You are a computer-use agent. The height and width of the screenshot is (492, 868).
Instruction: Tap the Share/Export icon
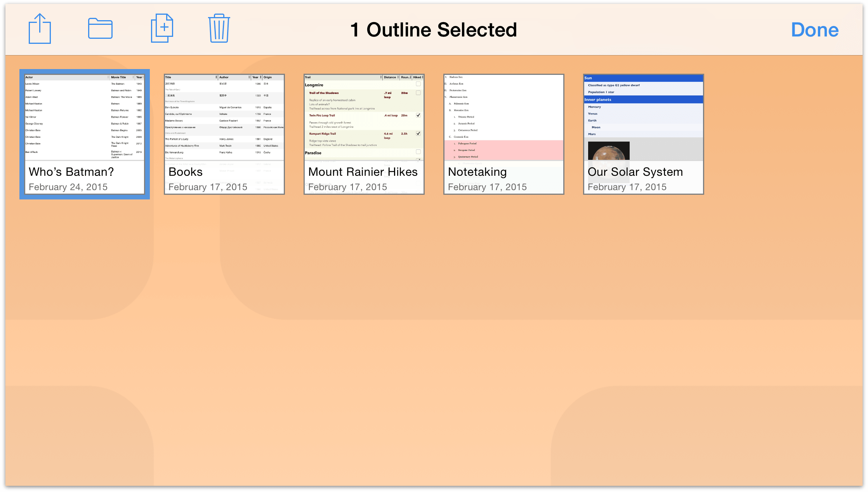point(40,29)
